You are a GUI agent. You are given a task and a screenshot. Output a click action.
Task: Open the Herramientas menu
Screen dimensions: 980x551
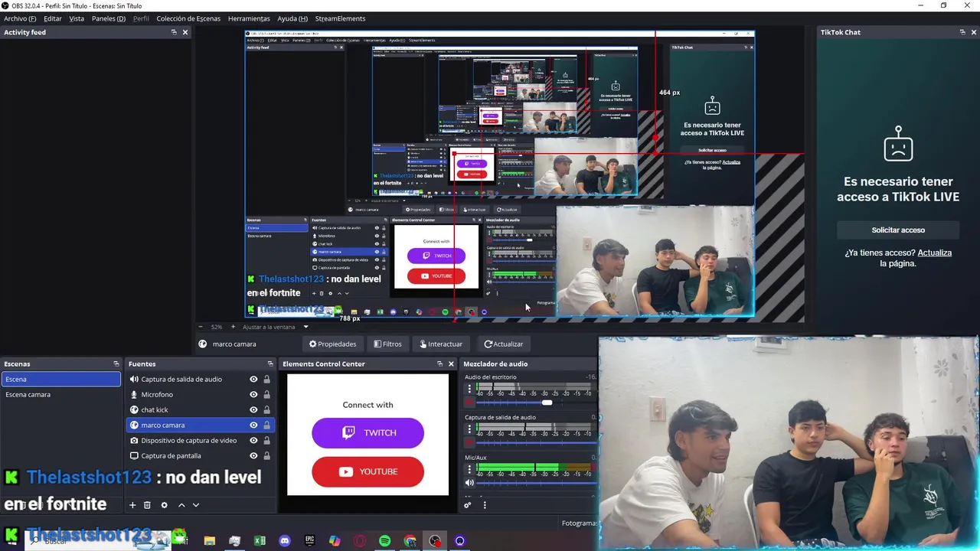[249, 18]
